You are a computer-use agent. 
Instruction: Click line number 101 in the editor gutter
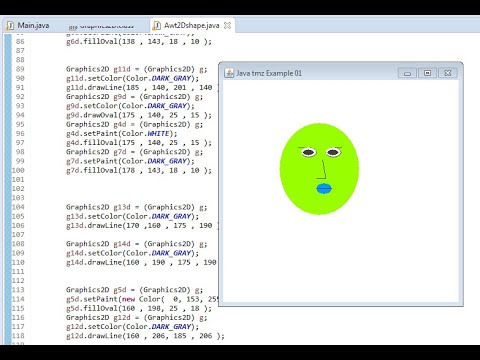click(18, 180)
